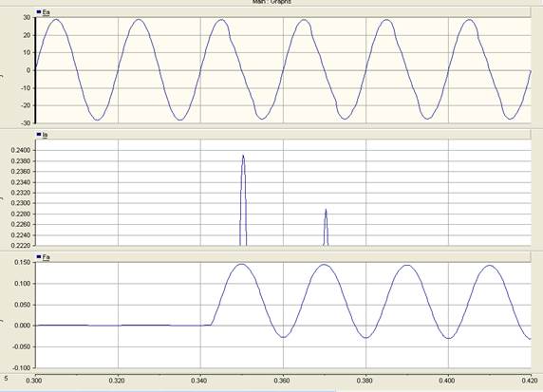
Task: Click the 0.150 value on Fa axis
Action: point(23,262)
